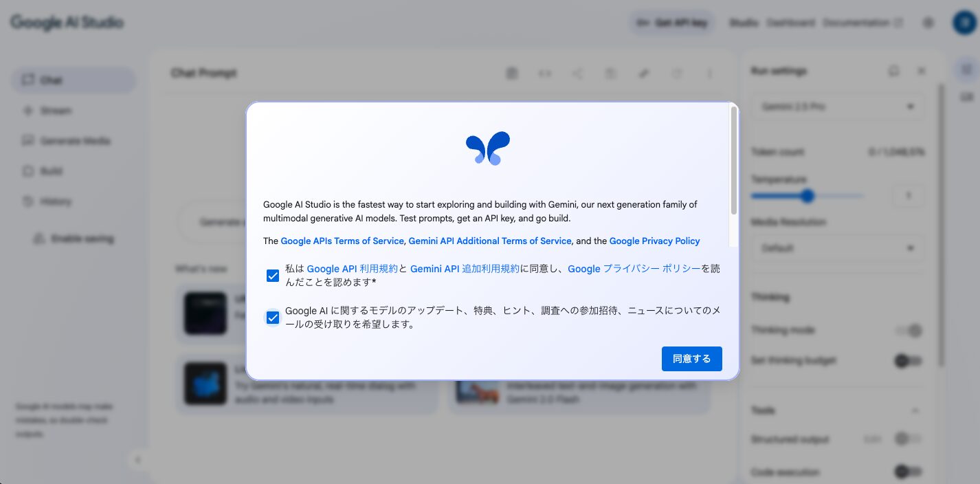Open Gemini API Additional Terms of Service link

click(490, 241)
